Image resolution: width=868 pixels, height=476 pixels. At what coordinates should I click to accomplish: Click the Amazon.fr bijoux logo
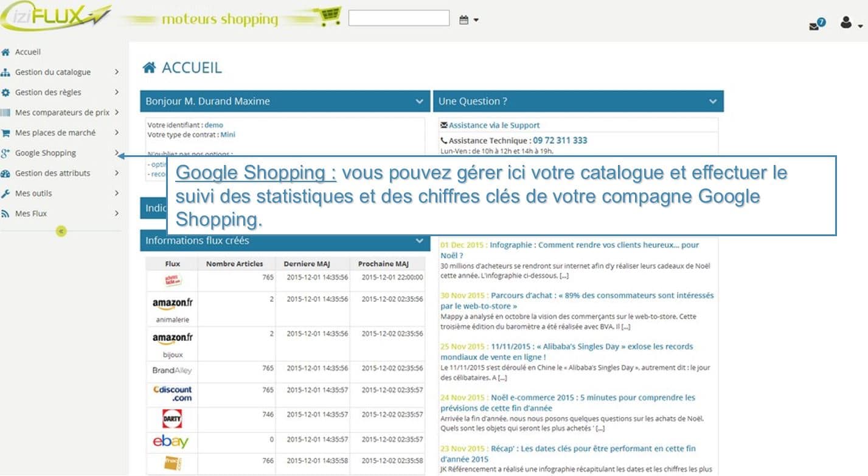click(x=172, y=338)
